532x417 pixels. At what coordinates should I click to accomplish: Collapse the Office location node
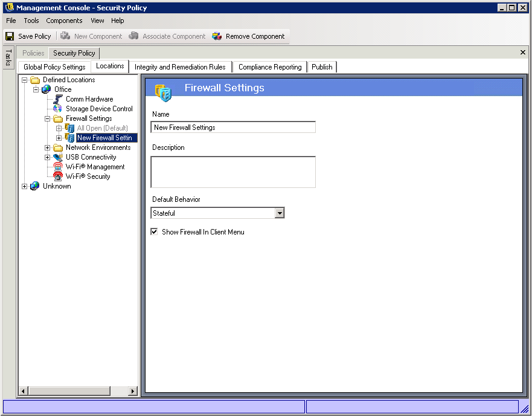(x=36, y=89)
